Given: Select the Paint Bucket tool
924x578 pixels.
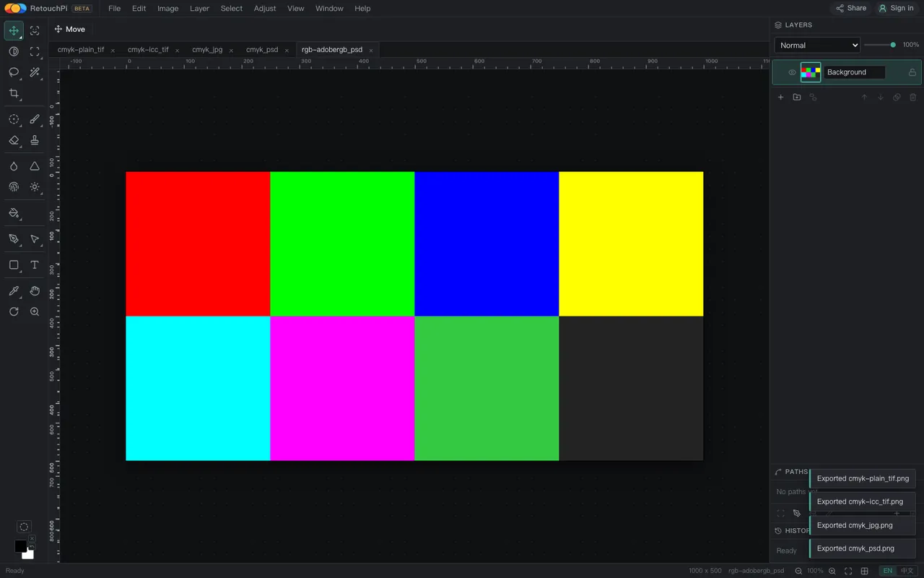Looking at the screenshot, I should coord(14,213).
